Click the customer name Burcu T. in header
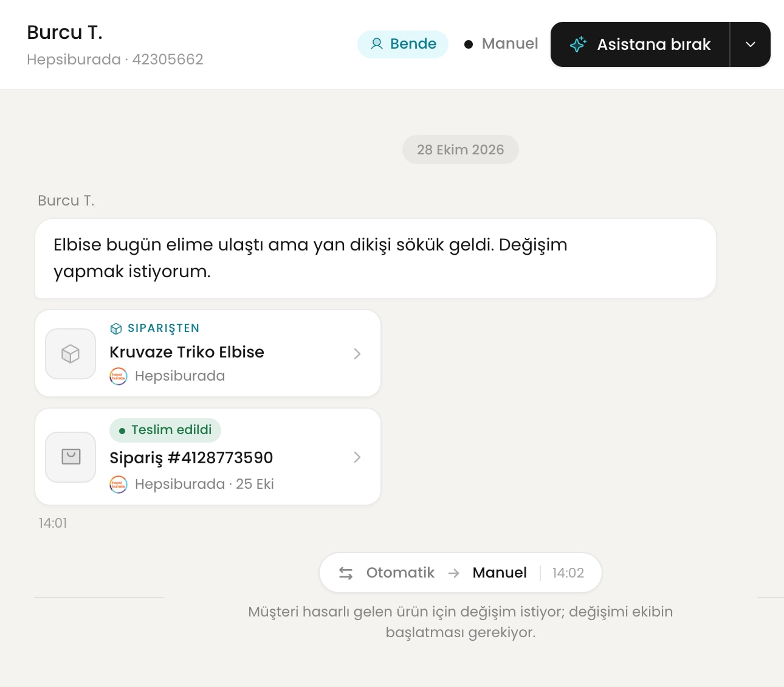 tap(65, 32)
